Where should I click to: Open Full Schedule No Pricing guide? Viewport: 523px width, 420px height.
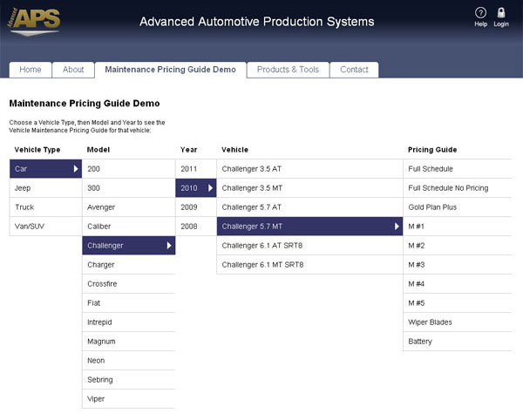tap(458, 188)
